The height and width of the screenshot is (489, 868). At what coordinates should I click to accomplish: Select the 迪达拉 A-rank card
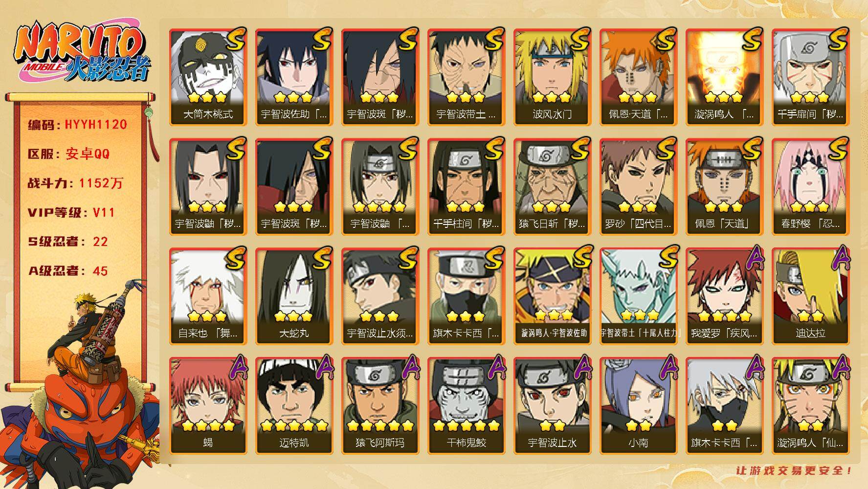pos(810,296)
